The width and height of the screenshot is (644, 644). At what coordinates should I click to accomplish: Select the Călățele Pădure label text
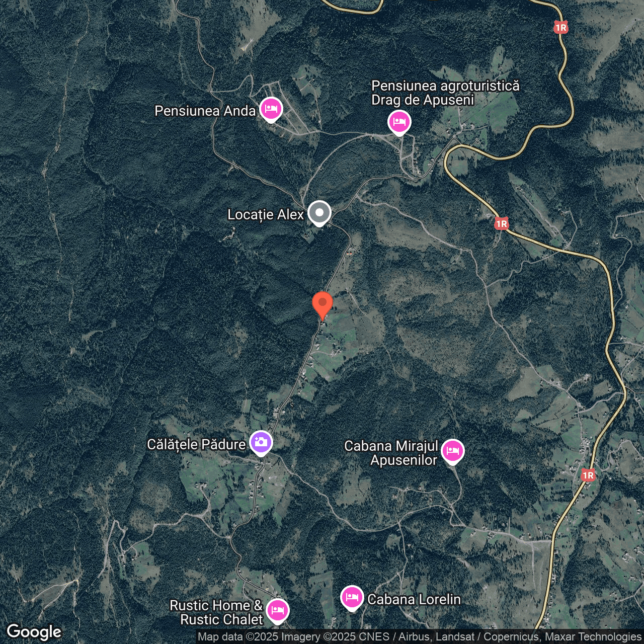(x=196, y=445)
